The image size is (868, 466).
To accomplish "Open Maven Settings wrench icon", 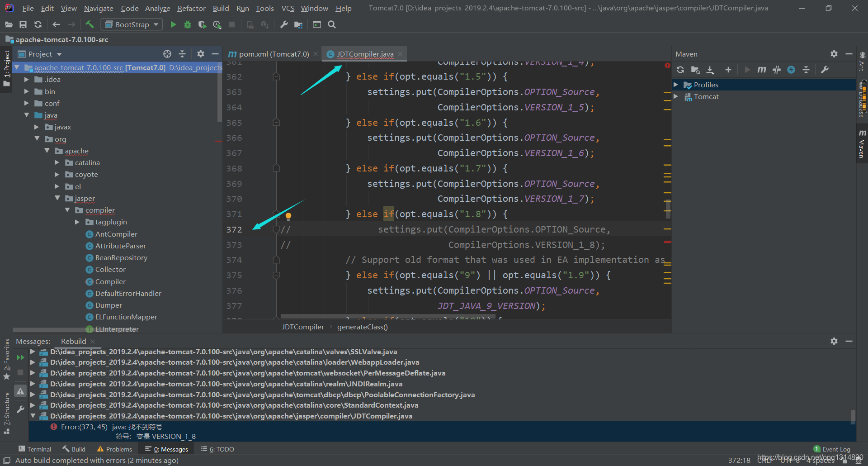I will [825, 70].
